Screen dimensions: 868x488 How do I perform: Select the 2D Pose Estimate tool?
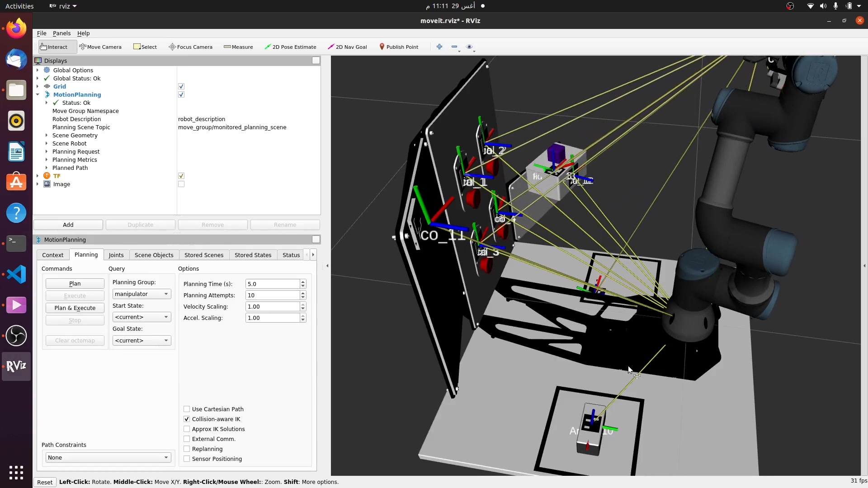(x=290, y=47)
